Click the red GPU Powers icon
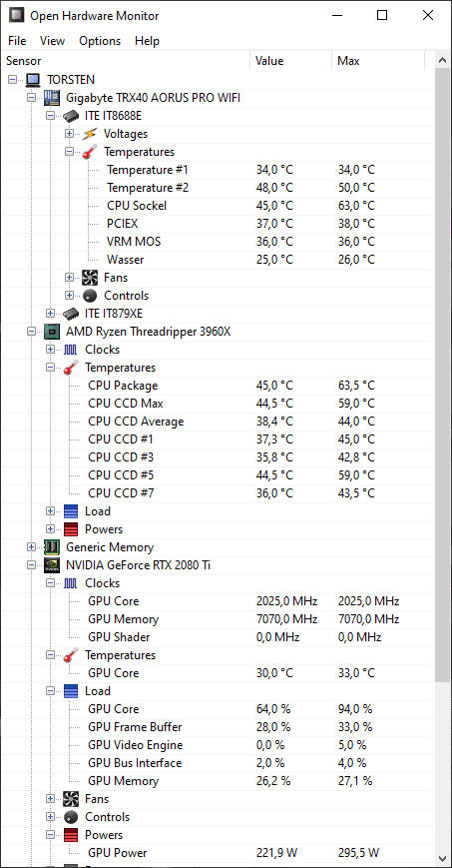The height and width of the screenshot is (868, 452). click(70, 835)
